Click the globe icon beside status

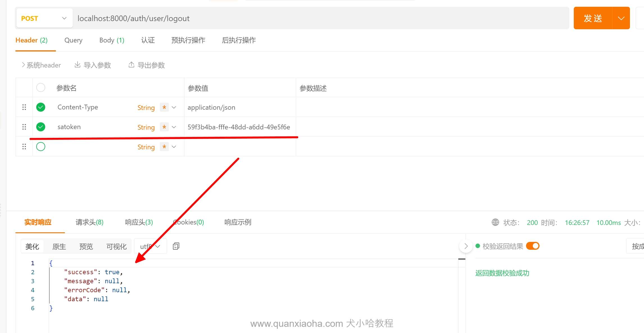point(495,222)
